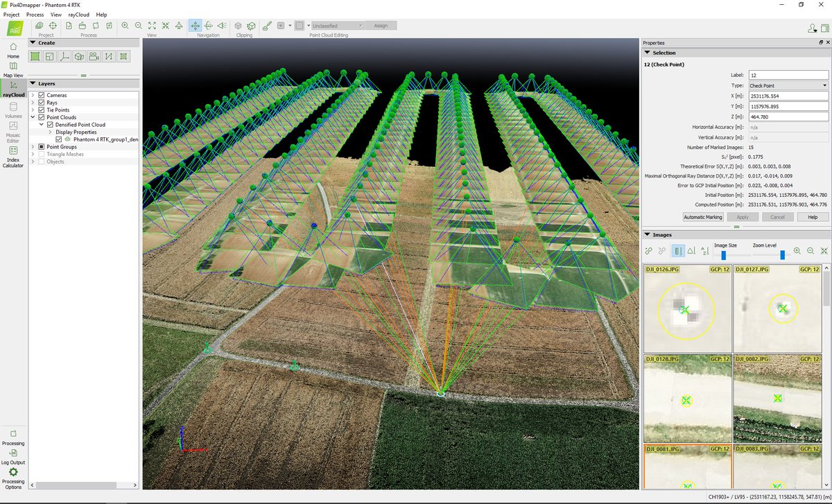
Task: Click the Edit Densified Point Cloud brush icon
Action: coord(267,26)
